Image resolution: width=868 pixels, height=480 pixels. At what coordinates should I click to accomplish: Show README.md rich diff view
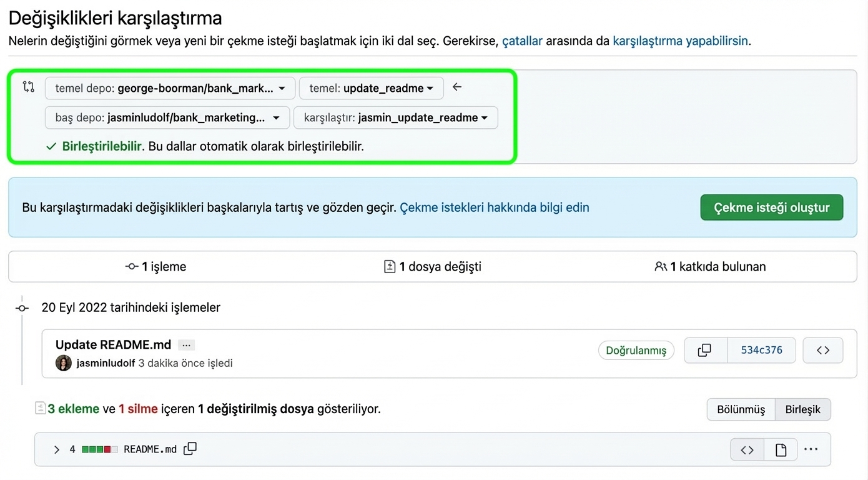[x=781, y=449]
